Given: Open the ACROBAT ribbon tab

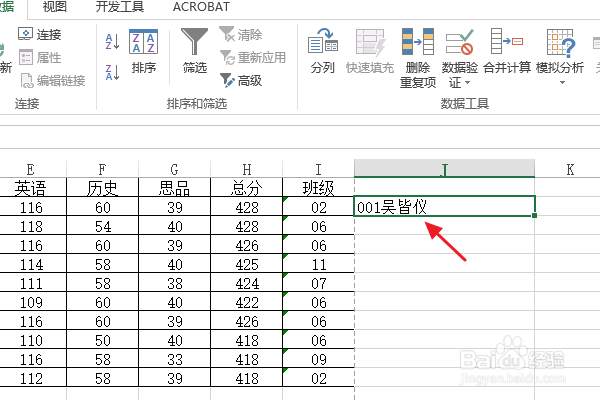Looking at the screenshot, I should 201,7.
